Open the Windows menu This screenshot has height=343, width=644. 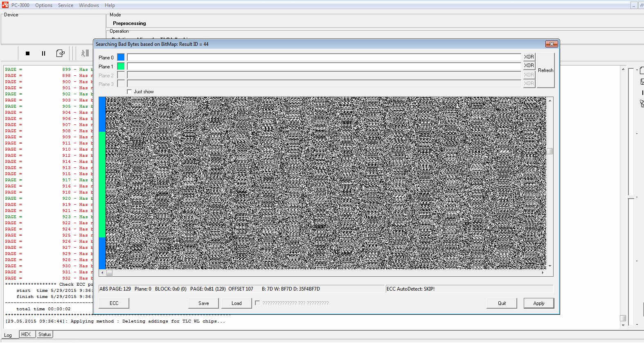coord(89,5)
